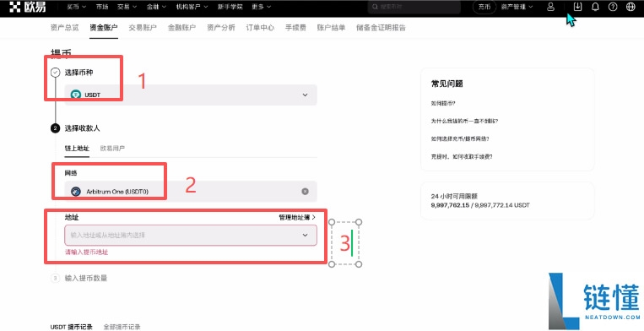The image size is (644, 331).
Task: Open the USDT currency dropdown
Action: (x=191, y=95)
